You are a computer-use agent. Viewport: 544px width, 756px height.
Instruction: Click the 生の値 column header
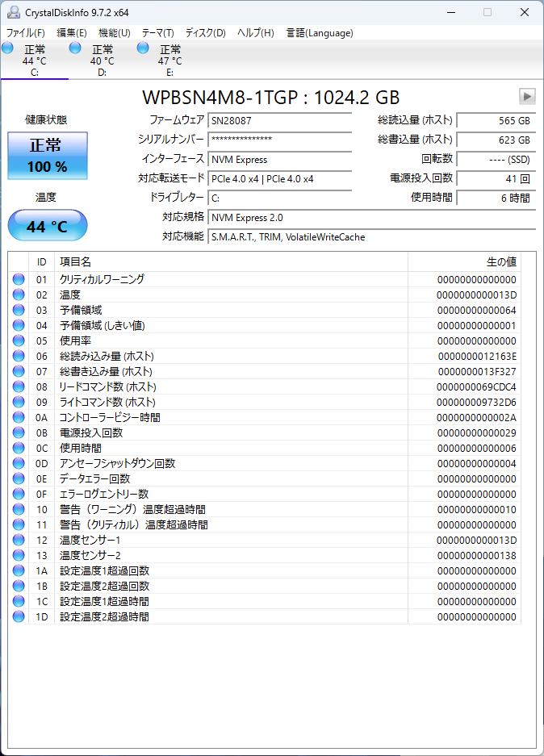[x=463, y=262]
